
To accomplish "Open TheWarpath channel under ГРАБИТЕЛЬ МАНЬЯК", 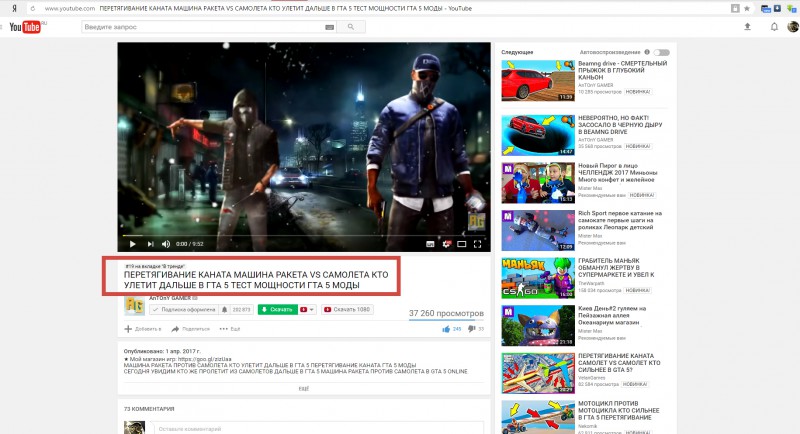I will [x=591, y=283].
